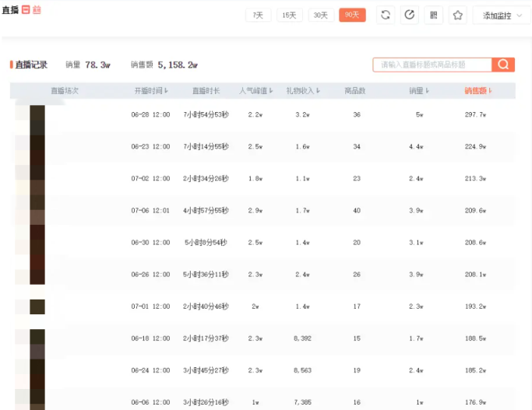Sort by 开播时间 column

[151, 91]
